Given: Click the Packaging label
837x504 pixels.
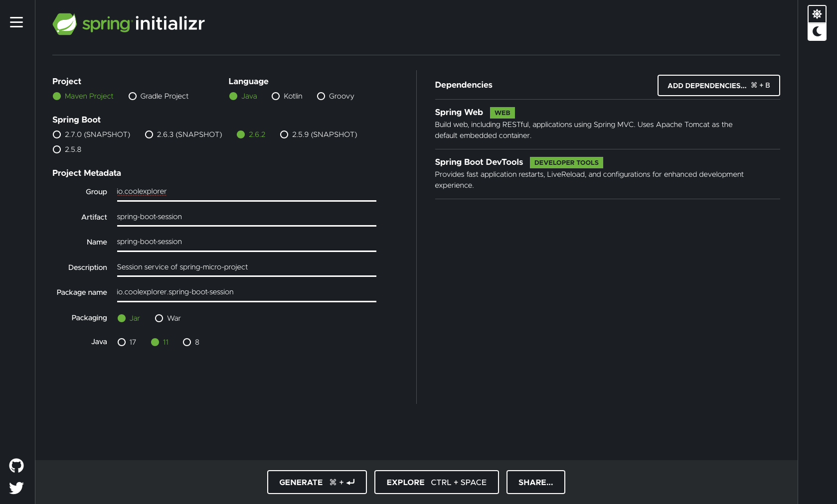Looking at the screenshot, I should (x=89, y=318).
